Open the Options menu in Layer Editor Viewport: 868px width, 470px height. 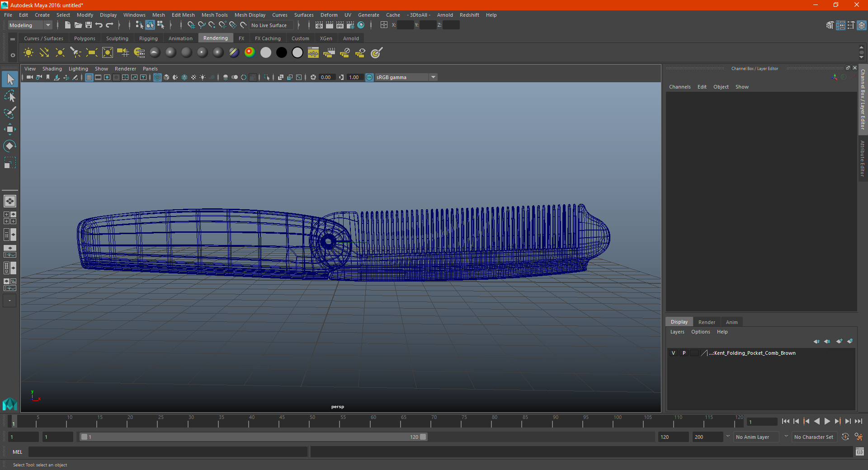(x=700, y=332)
